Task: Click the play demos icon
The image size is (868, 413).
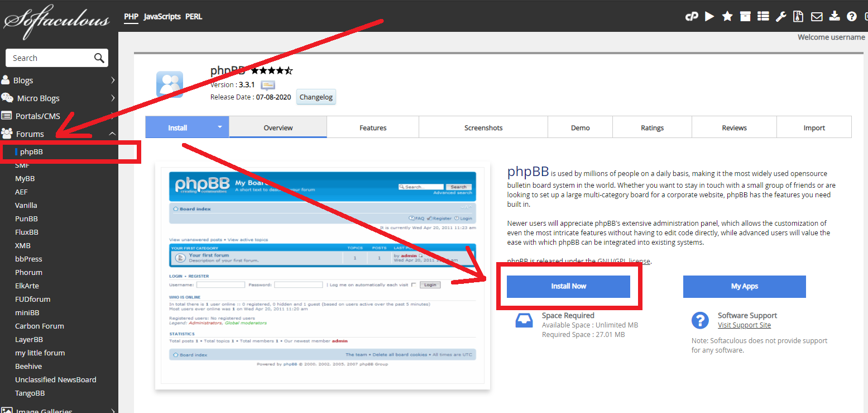Action: point(709,17)
